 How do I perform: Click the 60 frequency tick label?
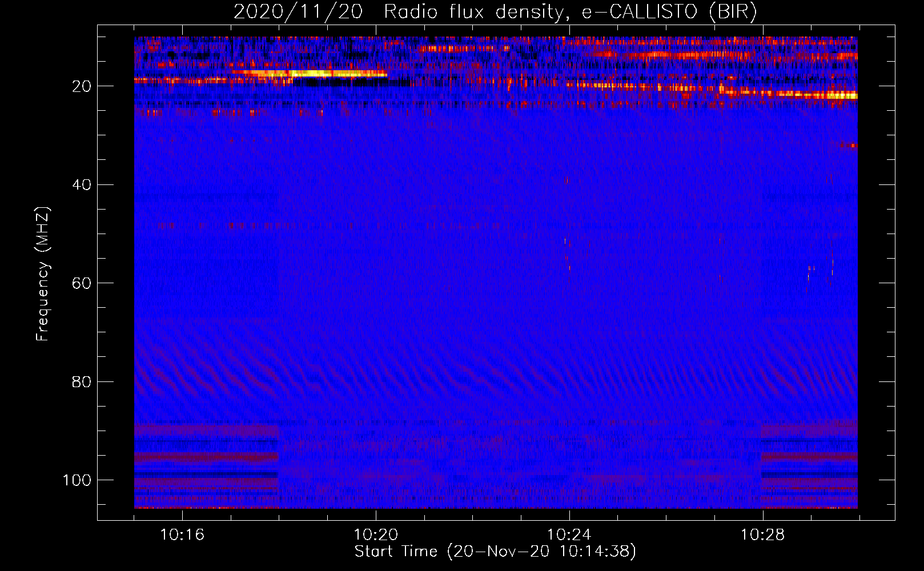click(82, 283)
